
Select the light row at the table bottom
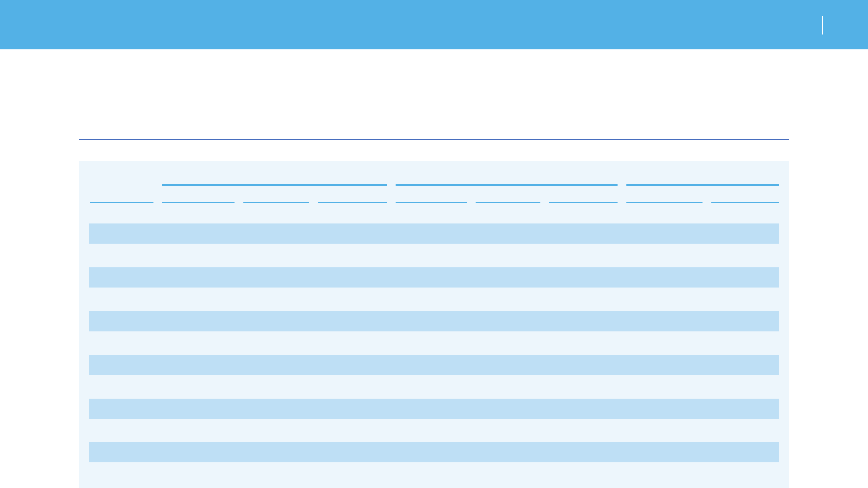[x=433, y=473]
